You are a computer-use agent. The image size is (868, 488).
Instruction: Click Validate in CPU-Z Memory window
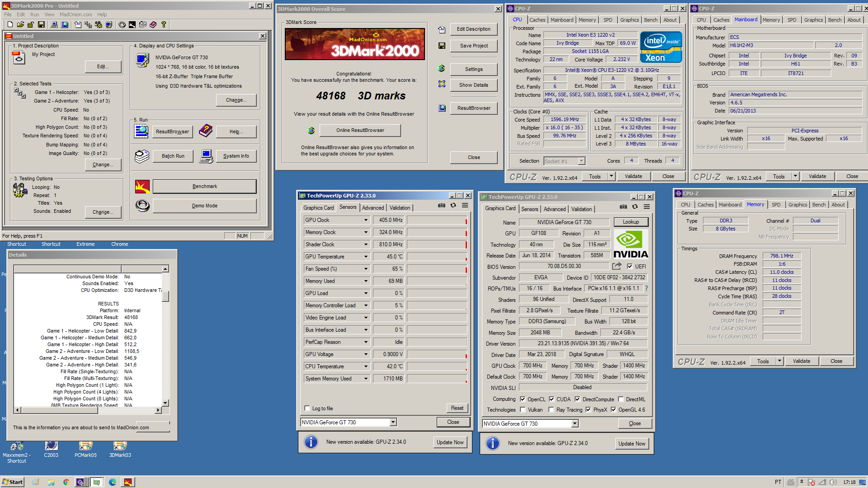801,361
